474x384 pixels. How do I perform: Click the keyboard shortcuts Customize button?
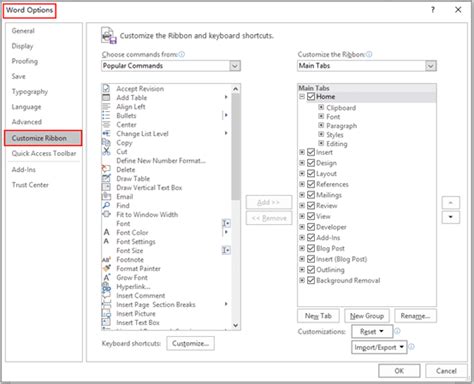190,344
